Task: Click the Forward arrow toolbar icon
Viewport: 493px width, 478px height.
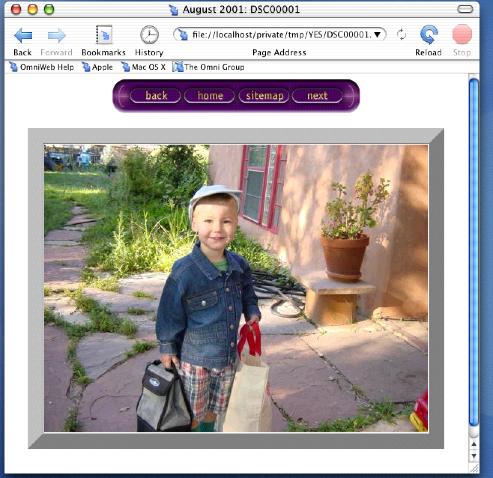Action: coord(56,35)
